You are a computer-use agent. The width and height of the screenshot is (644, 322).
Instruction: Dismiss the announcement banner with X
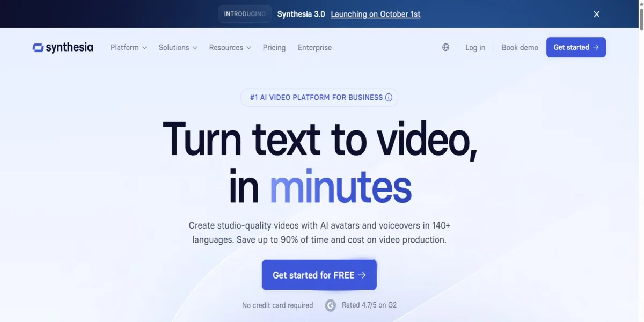point(596,14)
